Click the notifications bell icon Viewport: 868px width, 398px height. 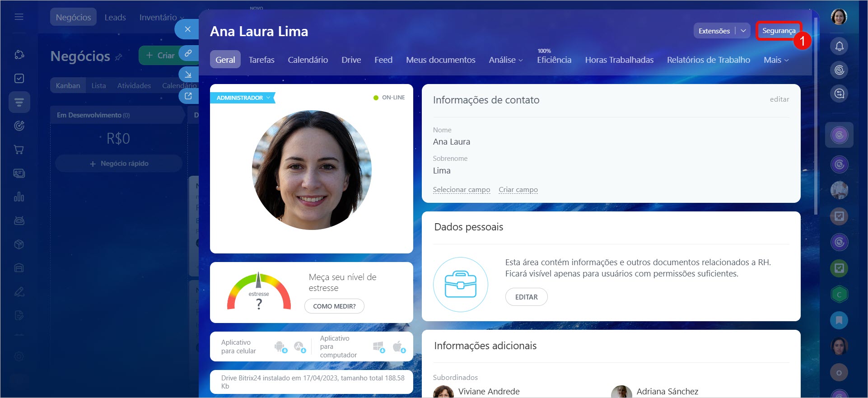(x=839, y=46)
